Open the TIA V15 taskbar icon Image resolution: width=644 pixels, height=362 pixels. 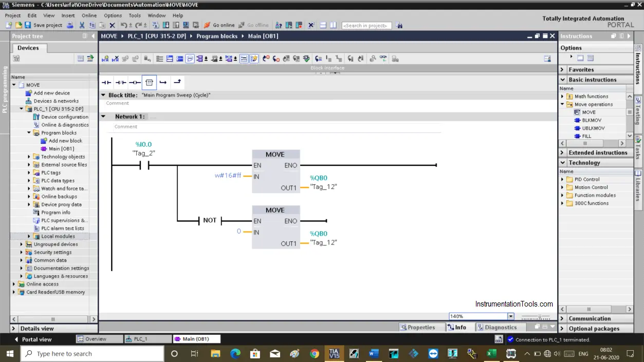tap(335, 353)
